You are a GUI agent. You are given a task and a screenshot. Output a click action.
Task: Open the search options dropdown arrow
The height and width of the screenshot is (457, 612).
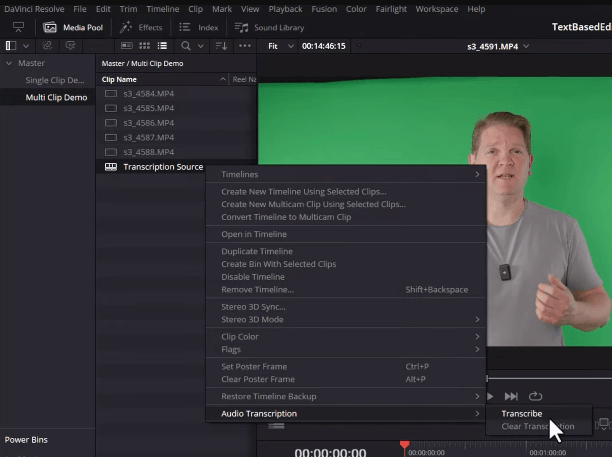pyautogui.click(x=201, y=46)
